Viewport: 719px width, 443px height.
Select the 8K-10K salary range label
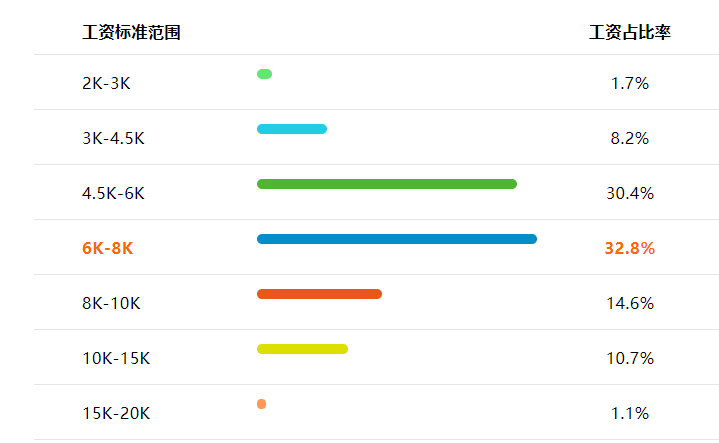click(111, 304)
